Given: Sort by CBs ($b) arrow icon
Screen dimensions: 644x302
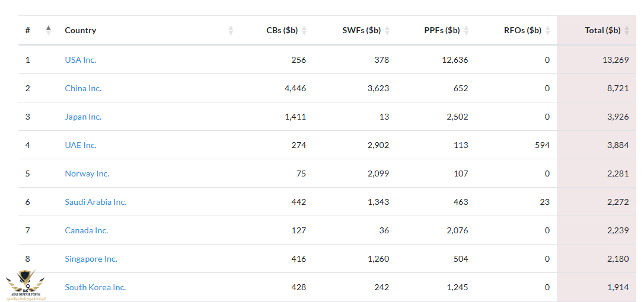Looking at the screenshot, I should click(304, 30).
